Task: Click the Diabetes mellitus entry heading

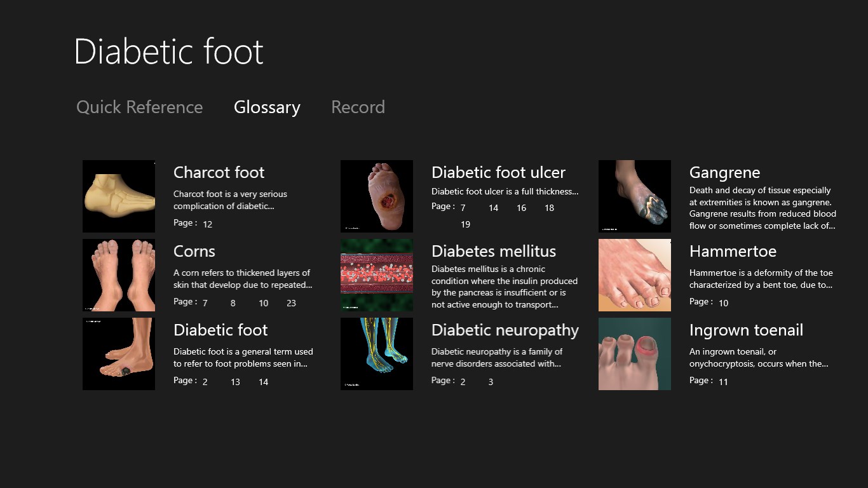Action: [x=494, y=252]
